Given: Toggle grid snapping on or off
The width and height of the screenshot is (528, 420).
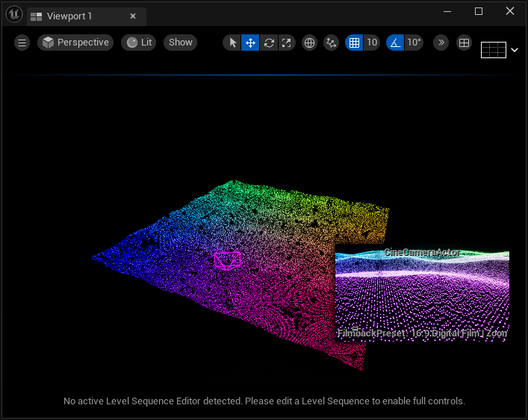Looking at the screenshot, I should point(355,43).
